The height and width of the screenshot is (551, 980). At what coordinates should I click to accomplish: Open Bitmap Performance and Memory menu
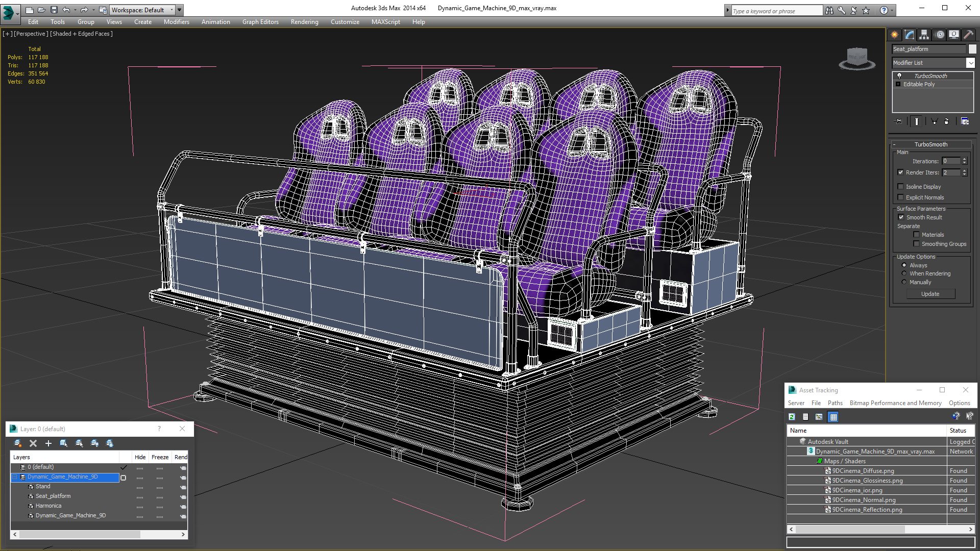coord(895,403)
